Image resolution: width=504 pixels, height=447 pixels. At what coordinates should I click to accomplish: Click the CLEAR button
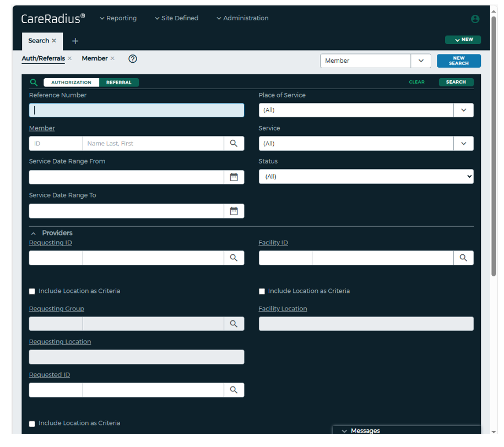(416, 82)
